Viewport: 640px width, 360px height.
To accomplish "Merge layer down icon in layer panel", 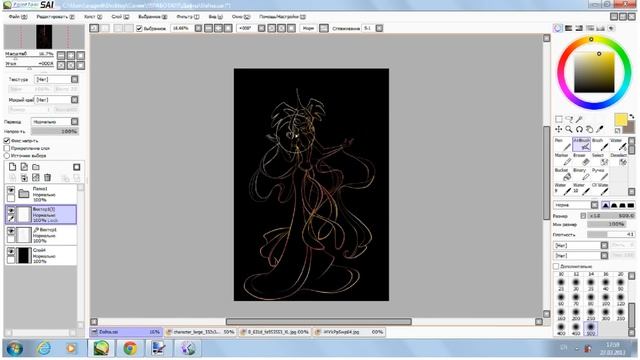I will [24, 178].
